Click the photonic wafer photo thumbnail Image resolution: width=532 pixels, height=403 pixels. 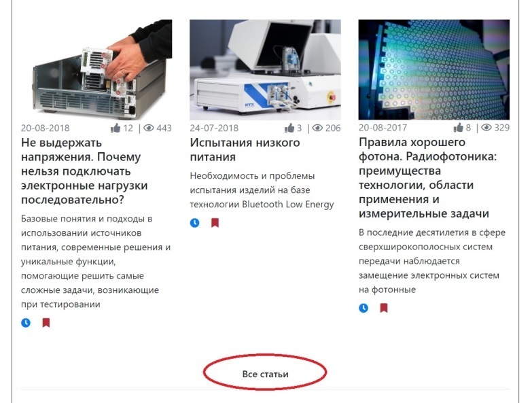click(434, 69)
